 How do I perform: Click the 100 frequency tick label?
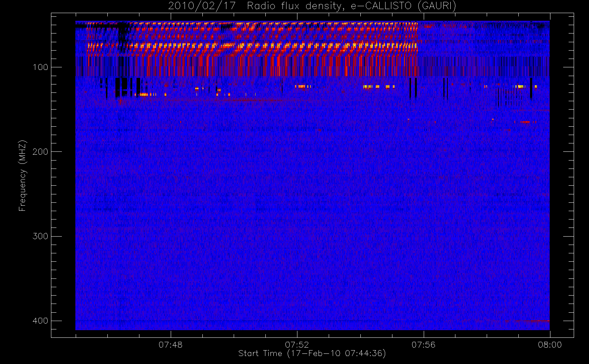pyautogui.click(x=40, y=67)
